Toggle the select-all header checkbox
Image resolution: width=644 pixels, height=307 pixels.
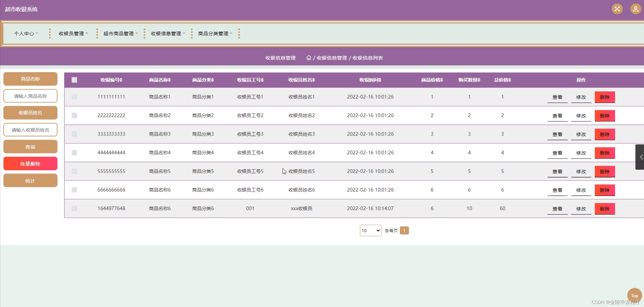click(74, 80)
